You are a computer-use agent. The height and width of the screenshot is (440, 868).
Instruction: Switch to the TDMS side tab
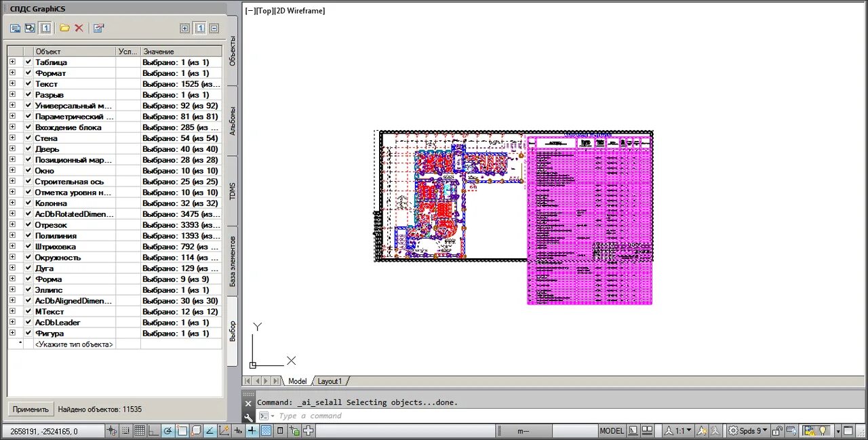click(x=232, y=191)
